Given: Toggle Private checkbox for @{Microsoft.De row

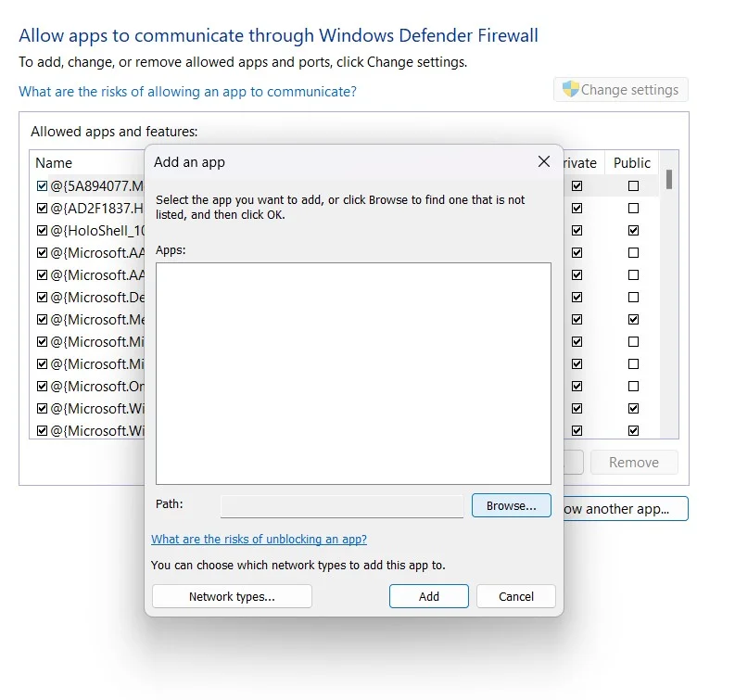Looking at the screenshot, I should click(x=577, y=298).
